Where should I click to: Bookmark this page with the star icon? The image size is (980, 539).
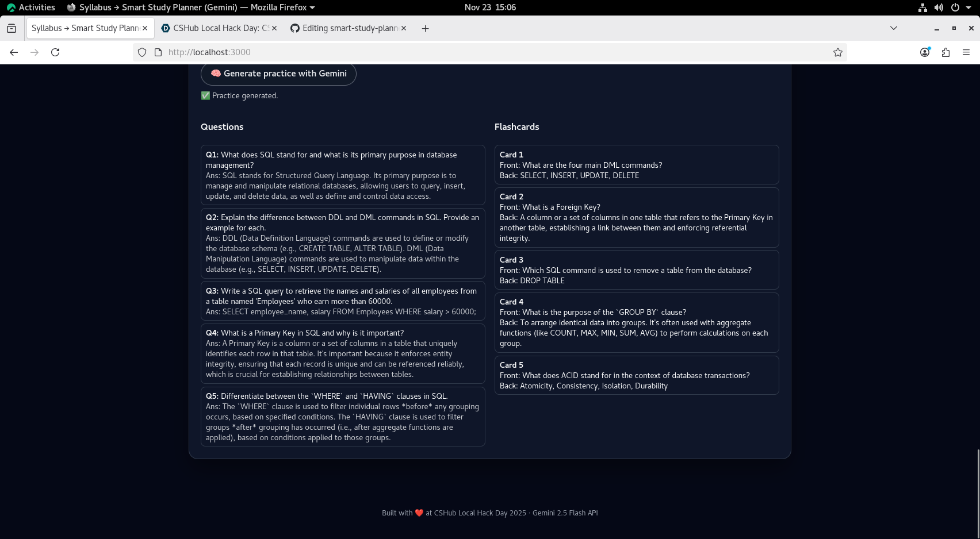[x=838, y=52]
